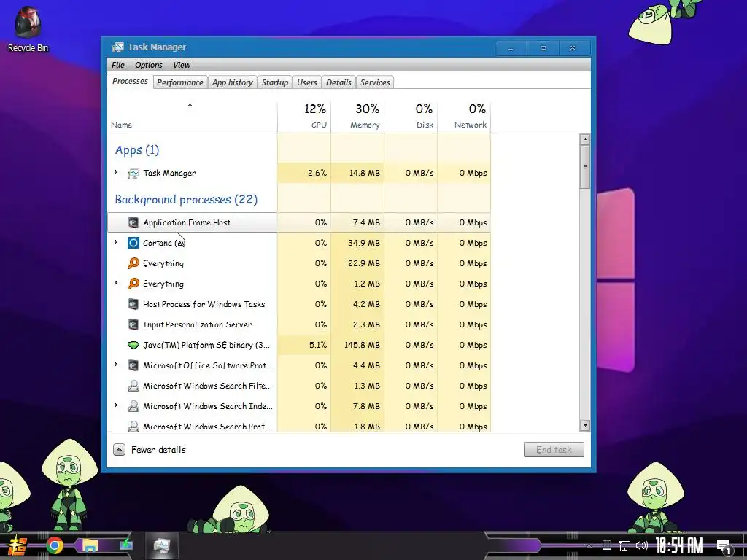Image resolution: width=747 pixels, height=560 pixels.
Task: Open the Recycle Bin desktop icon
Action: pyautogui.click(x=28, y=28)
